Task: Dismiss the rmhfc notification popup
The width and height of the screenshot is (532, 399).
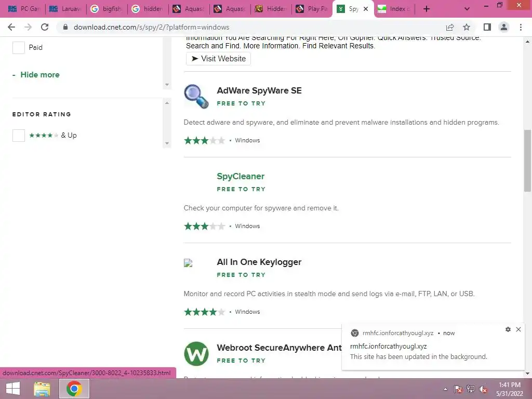Action: (x=518, y=329)
